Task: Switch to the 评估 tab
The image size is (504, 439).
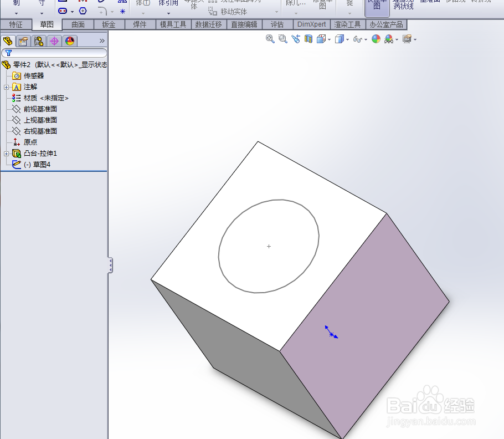Action: 277,24
